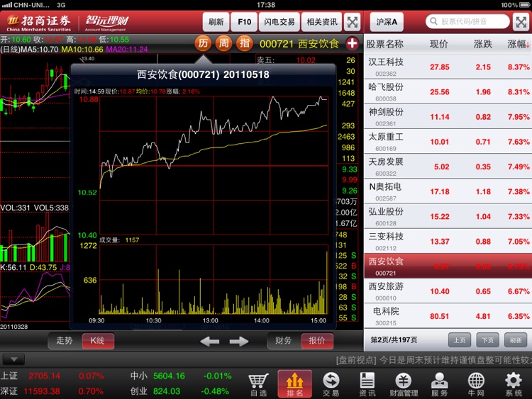Tap the intraday price chart in popup

point(214,165)
